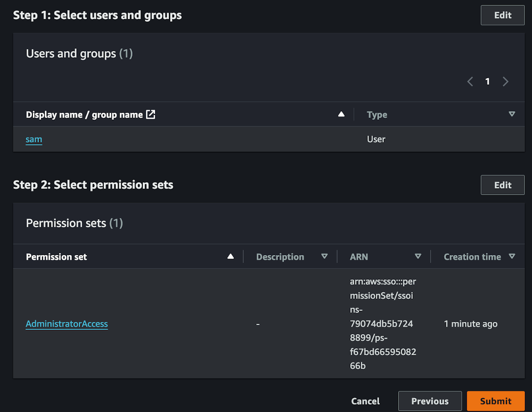Open the AdministratorAccess permission set link

pos(66,324)
